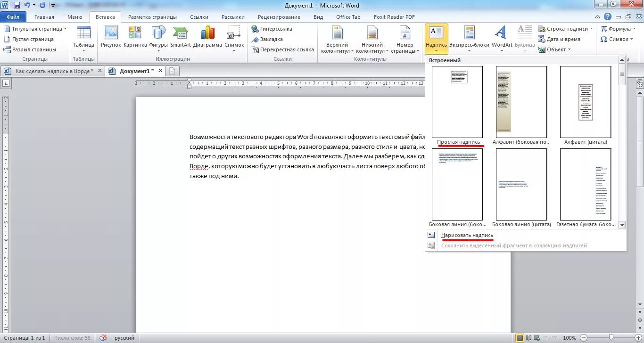Undo the last action in the quick toolbar
The width and height of the screenshot is (644, 343).
[x=27, y=5]
